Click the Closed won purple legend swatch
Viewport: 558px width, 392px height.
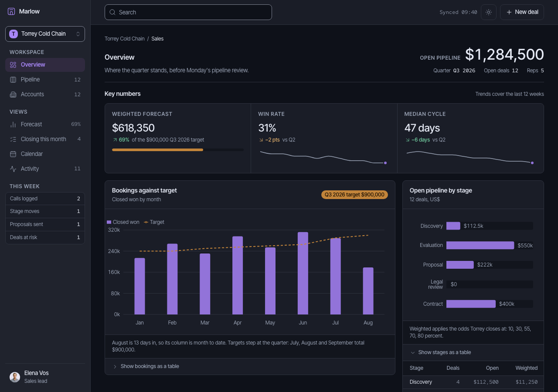click(x=109, y=222)
